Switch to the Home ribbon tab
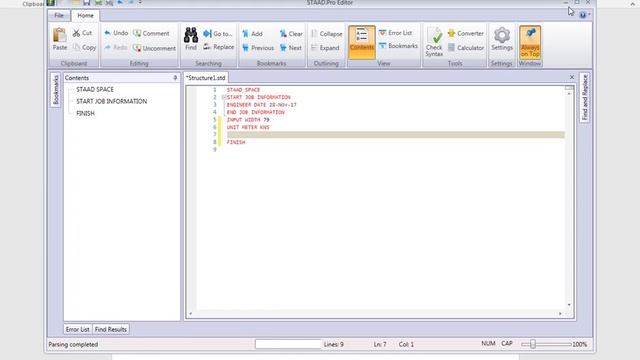 [x=85, y=16]
